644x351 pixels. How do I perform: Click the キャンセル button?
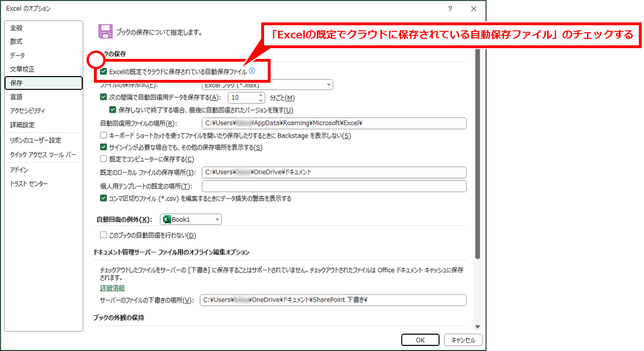click(x=463, y=340)
